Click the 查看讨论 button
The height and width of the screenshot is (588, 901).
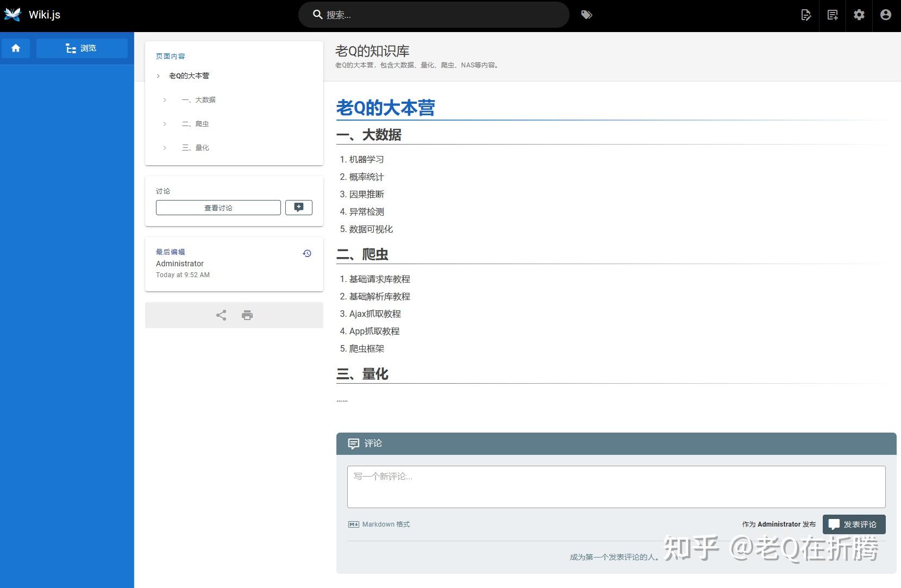click(x=218, y=207)
